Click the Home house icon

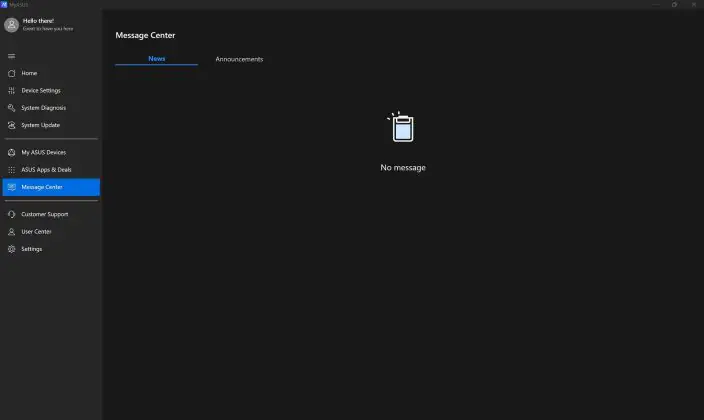pyautogui.click(x=12, y=73)
